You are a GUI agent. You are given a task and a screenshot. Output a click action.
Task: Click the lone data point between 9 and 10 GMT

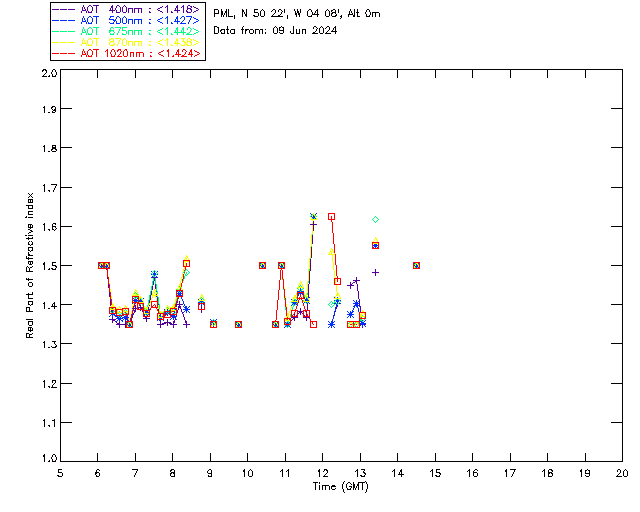point(238,324)
